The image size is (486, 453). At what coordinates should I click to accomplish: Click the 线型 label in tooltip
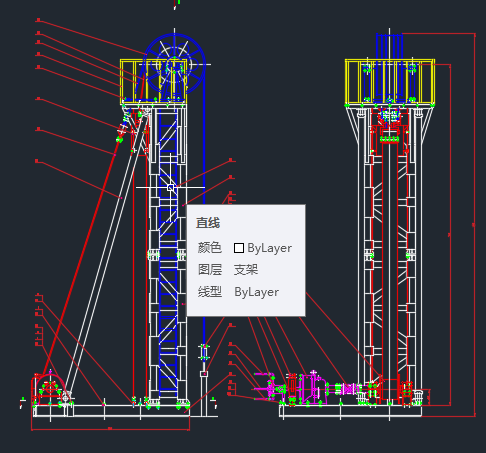[x=210, y=292]
